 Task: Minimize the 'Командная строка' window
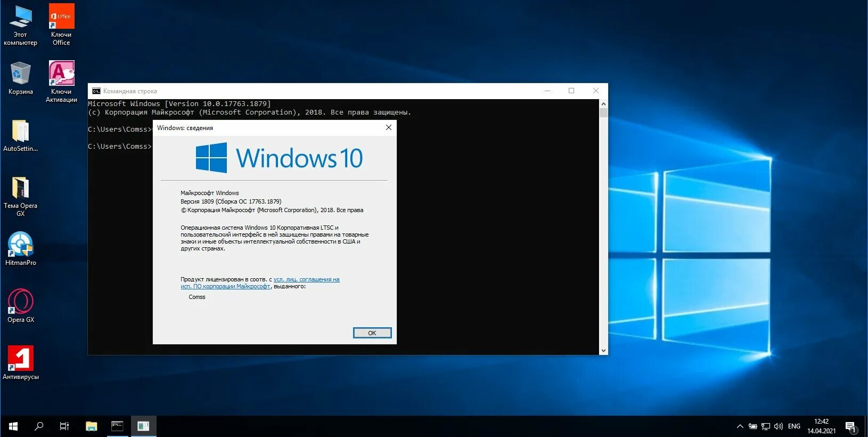click(547, 91)
